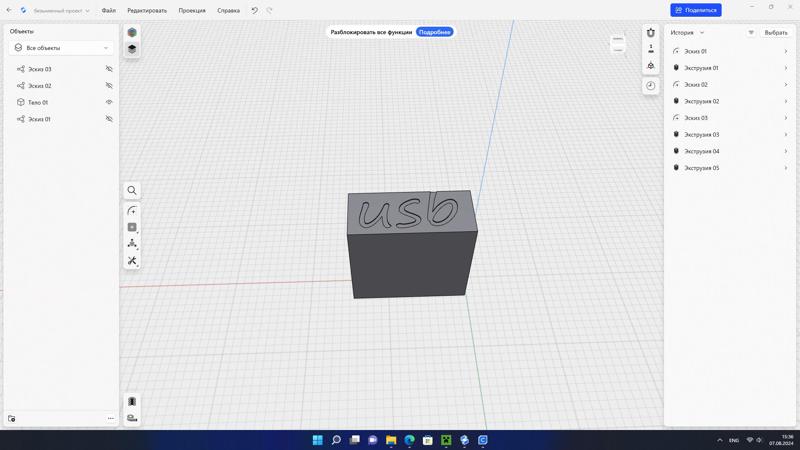Click Подробнее in the unlock banner

434,32
